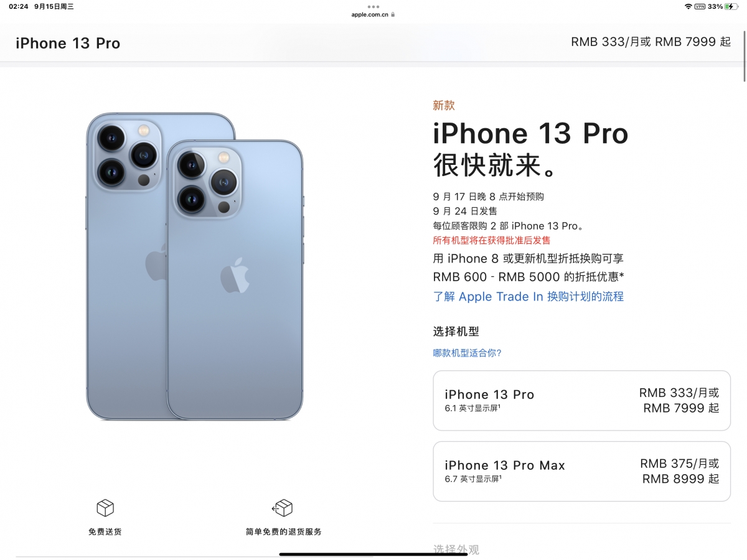Open the Apple Trade In process link
Screen dimensions: 747x560
tap(529, 297)
